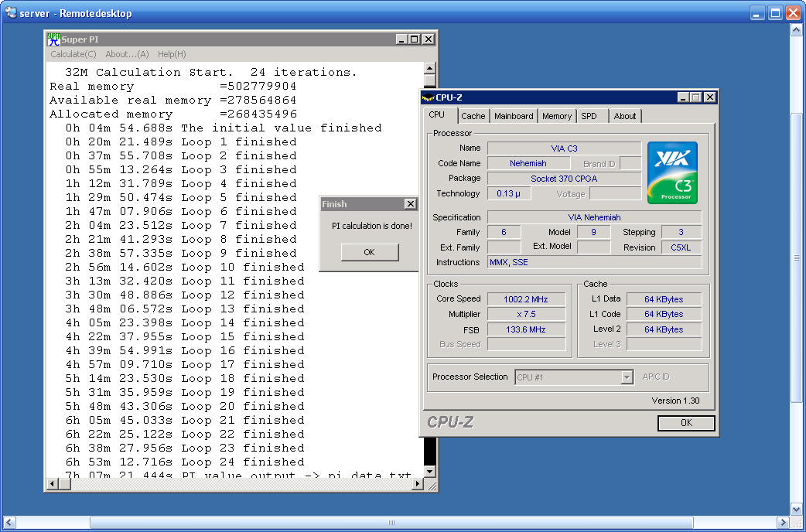
Task: Click 'Real memory =502779904' line
Action: (x=173, y=87)
